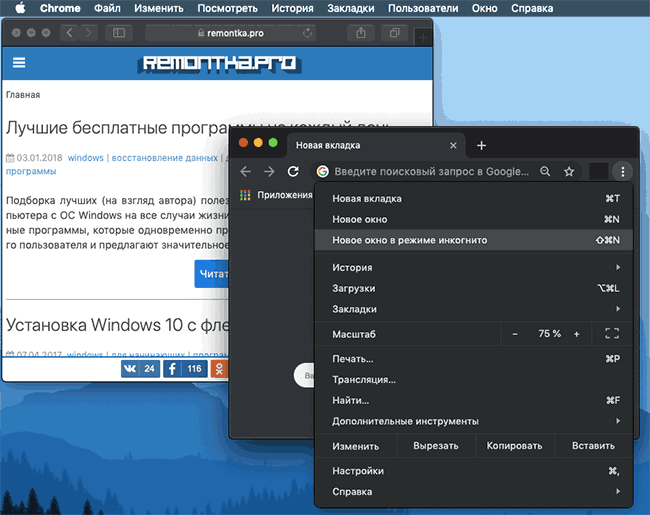Click Вставить in edit row
Viewport: 650px width, 515px height.
(593, 446)
